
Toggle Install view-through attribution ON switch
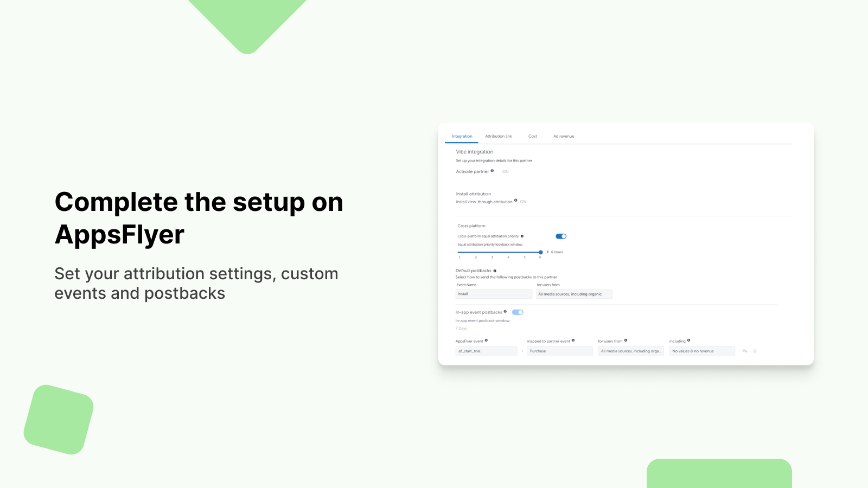pyautogui.click(x=523, y=202)
